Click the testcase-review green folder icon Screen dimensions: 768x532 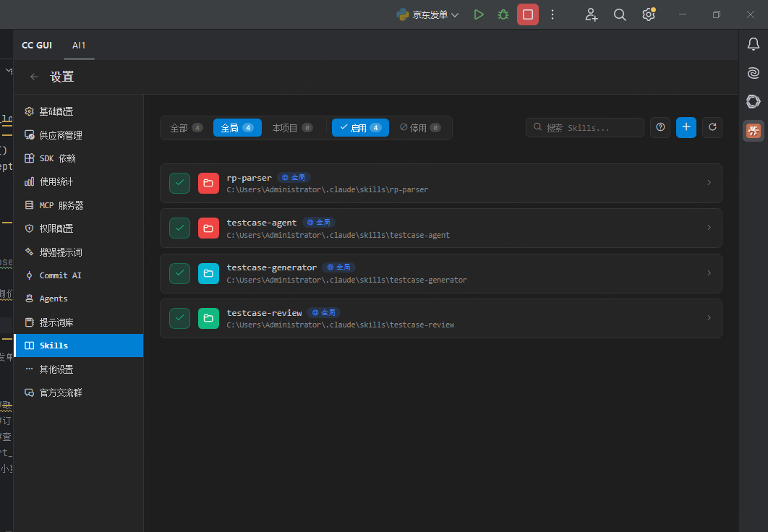pyautogui.click(x=209, y=319)
